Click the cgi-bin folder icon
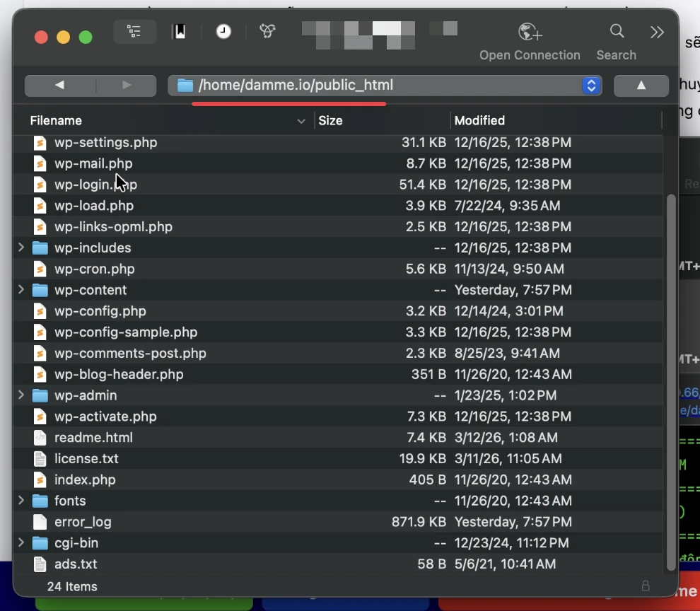 [x=40, y=542]
